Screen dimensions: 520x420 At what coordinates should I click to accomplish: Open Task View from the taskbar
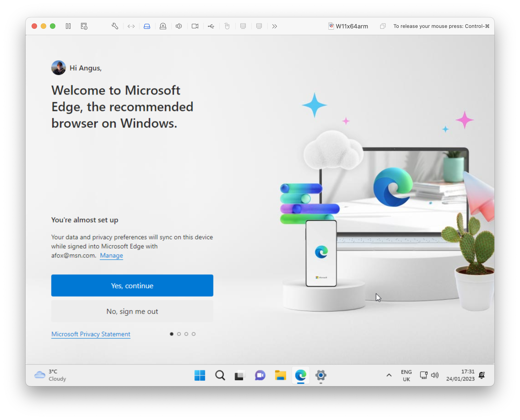coord(240,375)
